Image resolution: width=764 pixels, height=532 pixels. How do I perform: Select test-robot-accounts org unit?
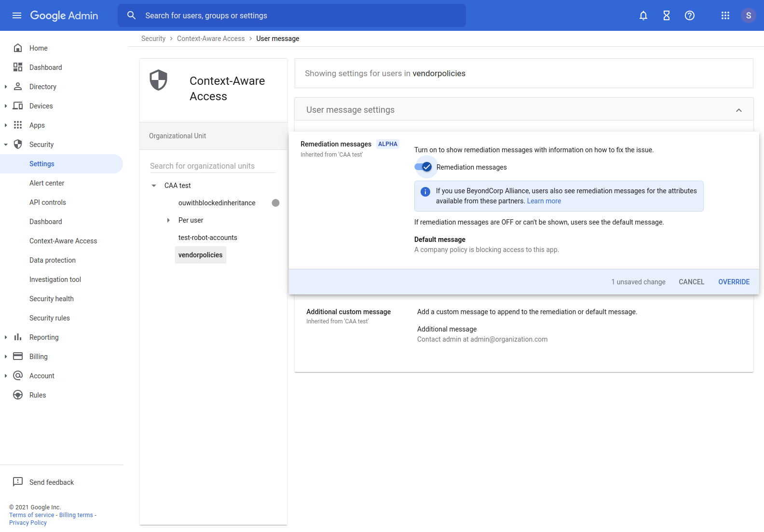[208, 238]
